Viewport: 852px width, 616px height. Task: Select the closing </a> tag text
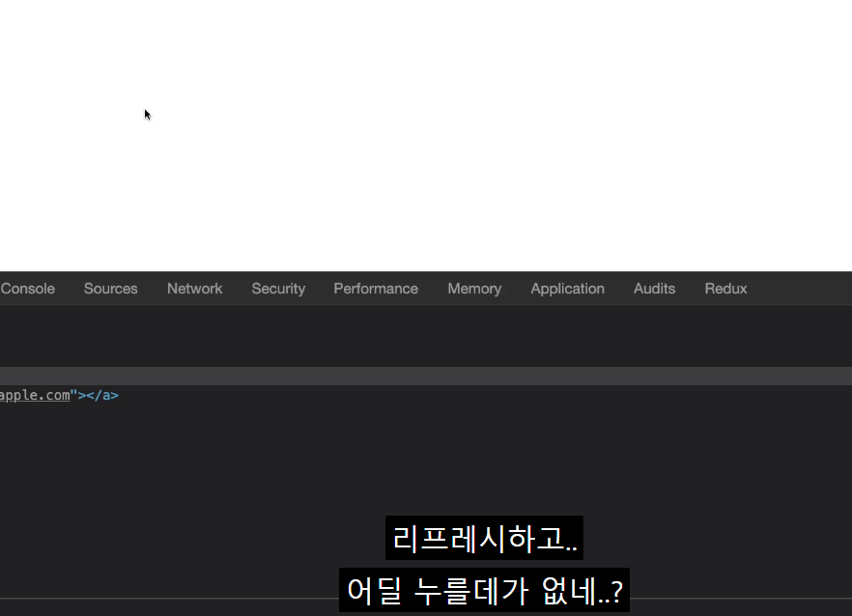pyautogui.click(x=102, y=395)
